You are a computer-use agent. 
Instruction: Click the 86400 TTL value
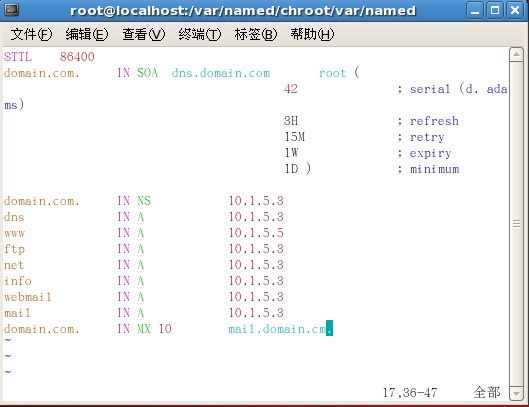(77, 57)
